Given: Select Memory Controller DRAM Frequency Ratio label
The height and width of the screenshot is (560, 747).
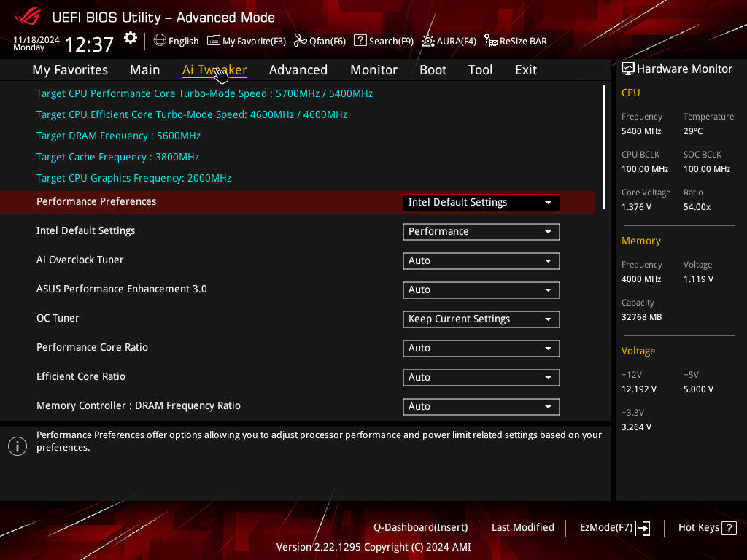Looking at the screenshot, I should point(139,405).
